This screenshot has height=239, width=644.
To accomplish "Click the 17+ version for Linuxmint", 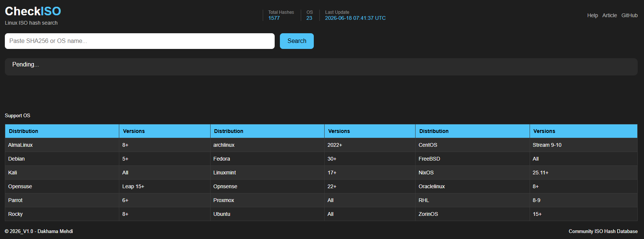I will tap(370, 173).
